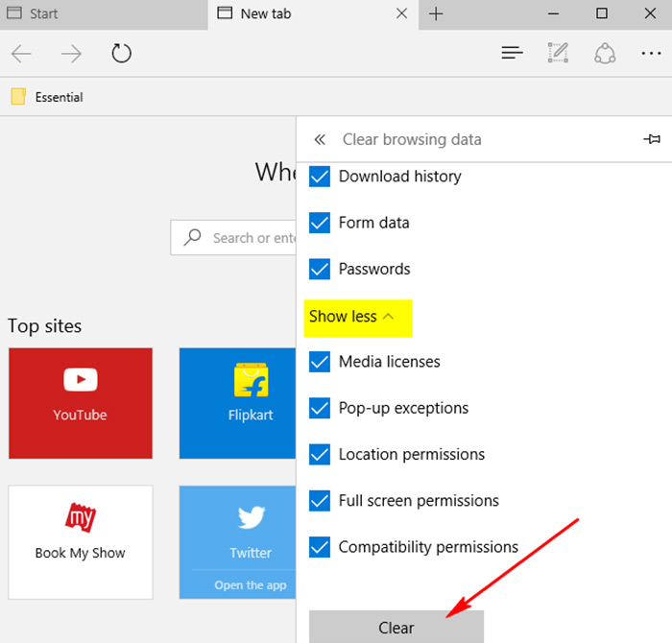Pin the Clear browsing data pane
Screen dimensions: 672x643
click(x=652, y=139)
